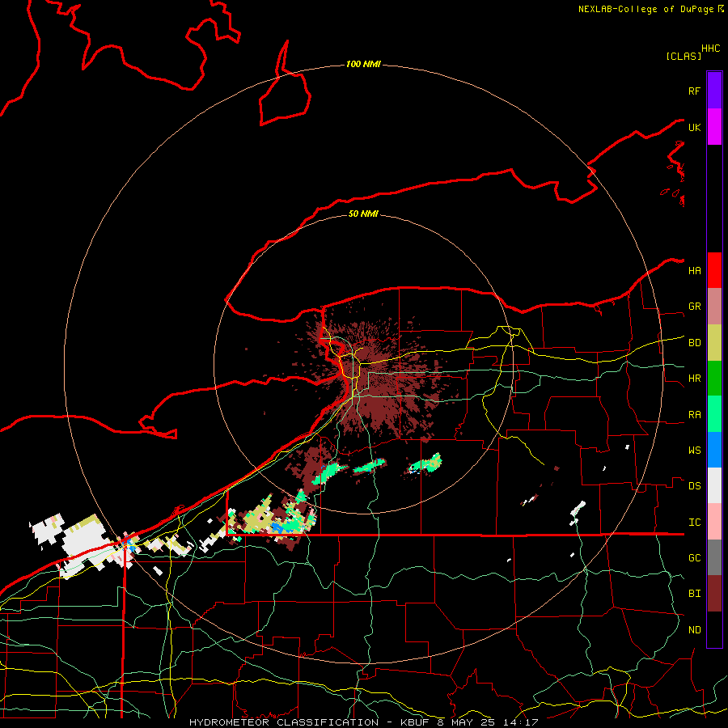Click the 'ND' legend label text

tap(694, 630)
